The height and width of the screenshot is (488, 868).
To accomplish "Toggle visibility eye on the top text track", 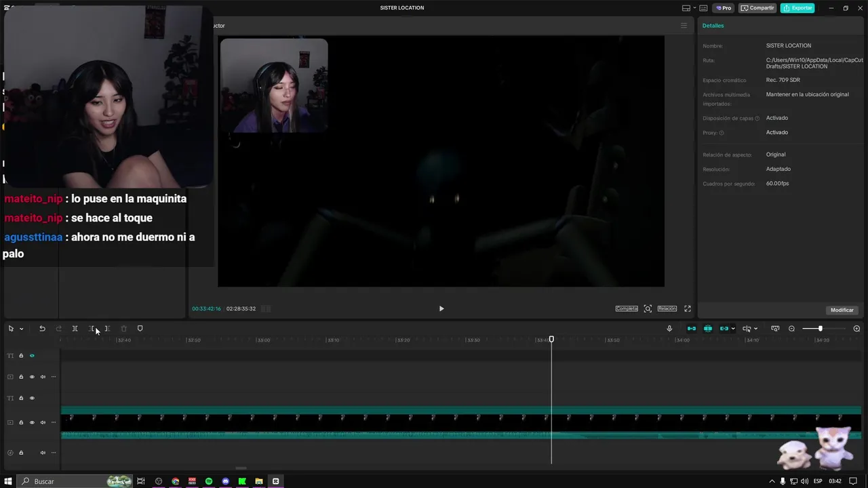I will pyautogui.click(x=32, y=356).
